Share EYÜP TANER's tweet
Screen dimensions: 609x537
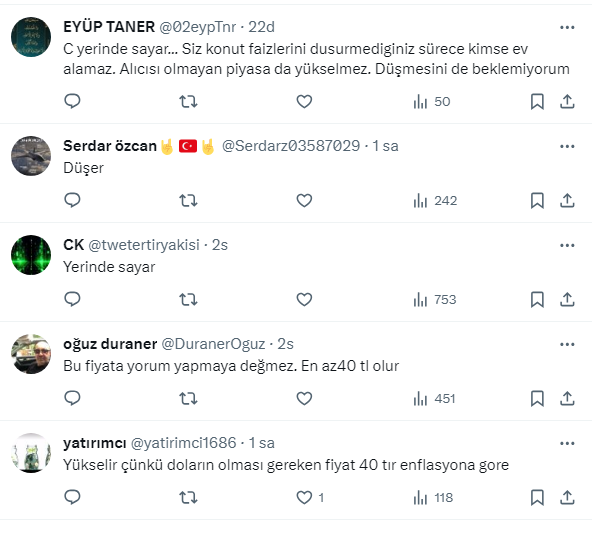click(567, 101)
